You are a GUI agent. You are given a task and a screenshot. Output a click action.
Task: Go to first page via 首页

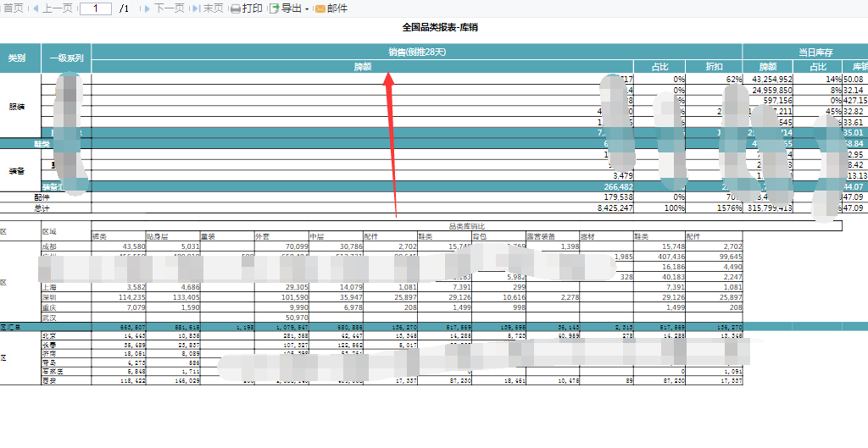click(12, 8)
